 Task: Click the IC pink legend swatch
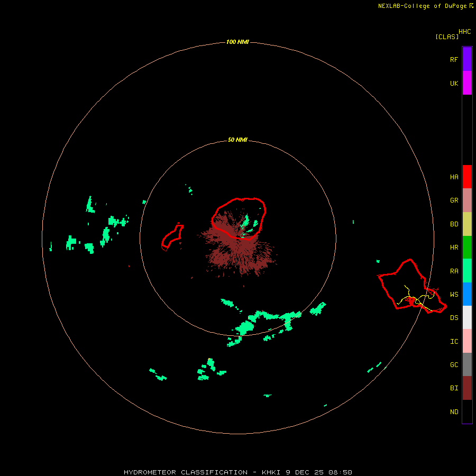coord(467,341)
